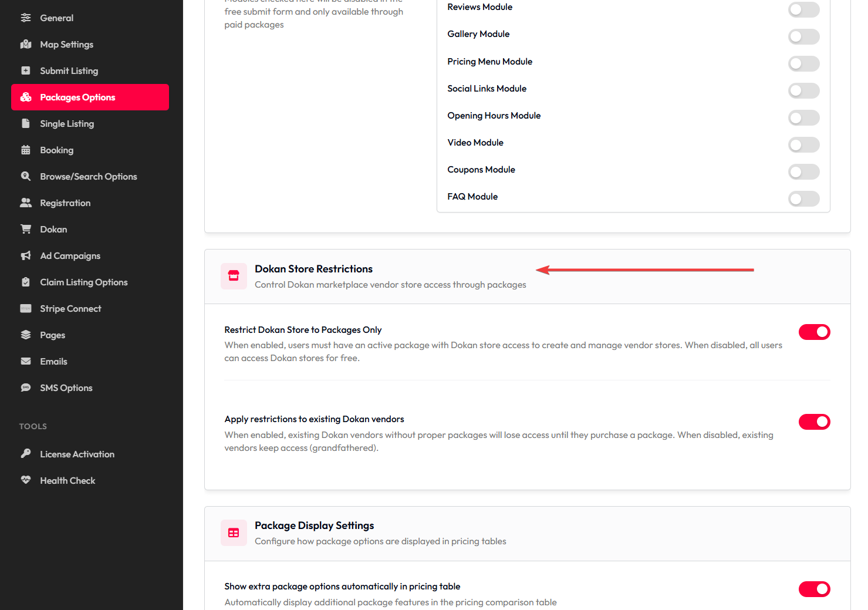Disable Restrict Dokan Store to Packages Only
The image size is (868, 610).
tap(814, 332)
